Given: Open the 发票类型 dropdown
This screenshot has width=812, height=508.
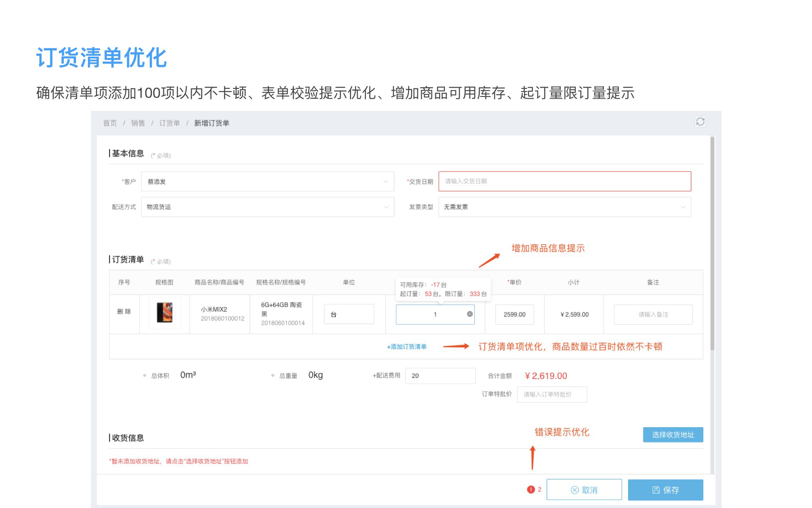Looking at the screenshot, I should [564, 207].
